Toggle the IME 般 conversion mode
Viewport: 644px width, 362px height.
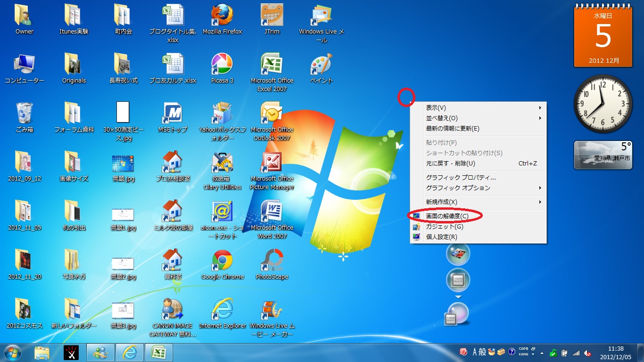pyautogui.click(x=482, y=352)
